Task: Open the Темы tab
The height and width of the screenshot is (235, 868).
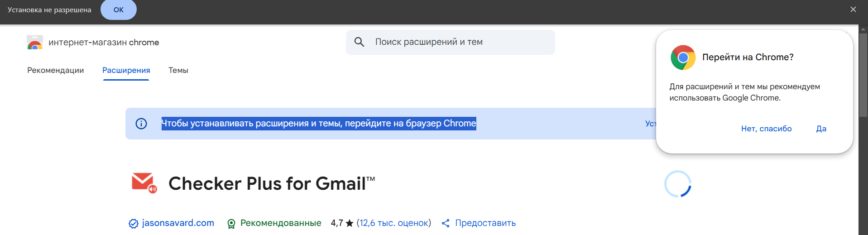Action: 178,70
